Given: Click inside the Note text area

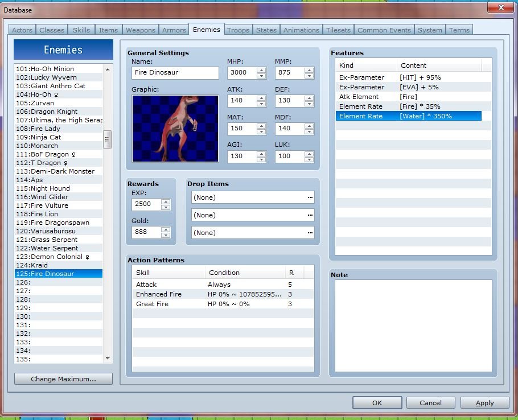Looking at the screenshot, I should point(413,326).
